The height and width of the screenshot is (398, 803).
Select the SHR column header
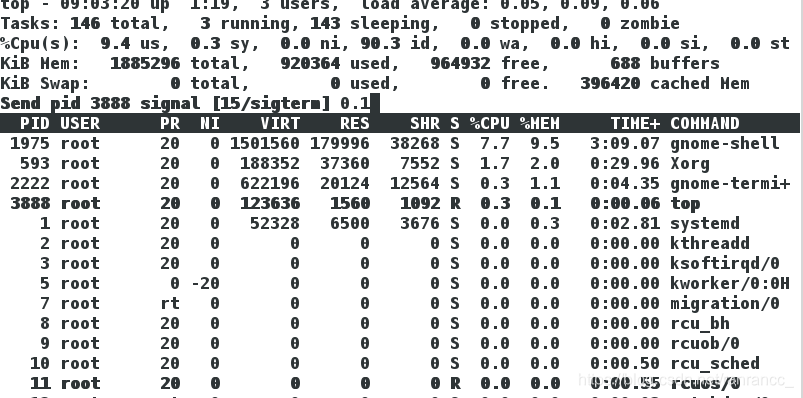click(x=425, y=123)
